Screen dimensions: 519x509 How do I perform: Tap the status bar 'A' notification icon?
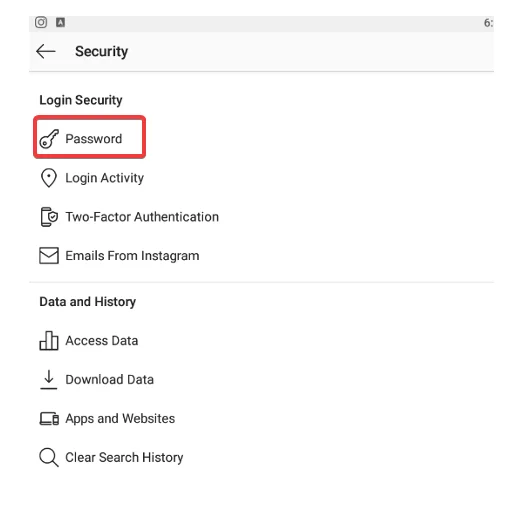(60, 22)
